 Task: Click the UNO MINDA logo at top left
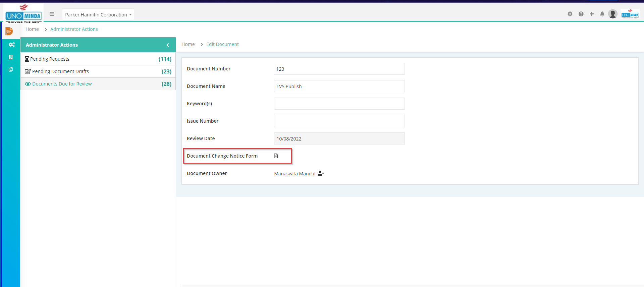pyautogui.click(x=23, y=13)
